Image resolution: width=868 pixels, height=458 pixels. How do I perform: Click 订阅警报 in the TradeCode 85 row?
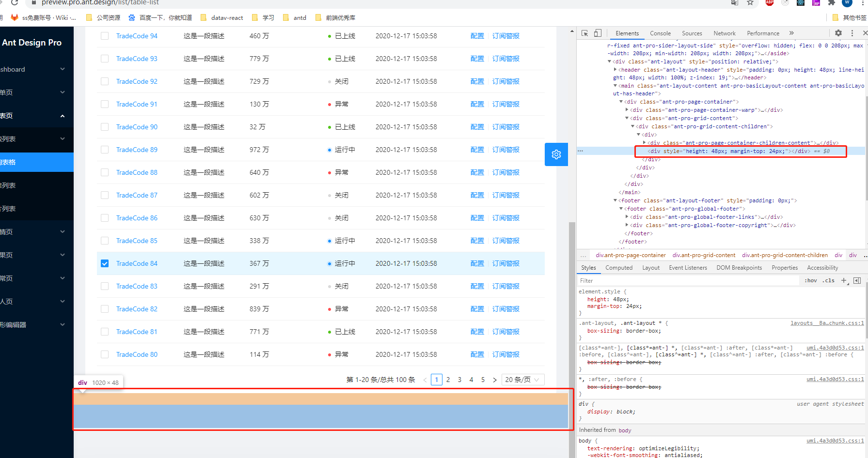(506, 241)
